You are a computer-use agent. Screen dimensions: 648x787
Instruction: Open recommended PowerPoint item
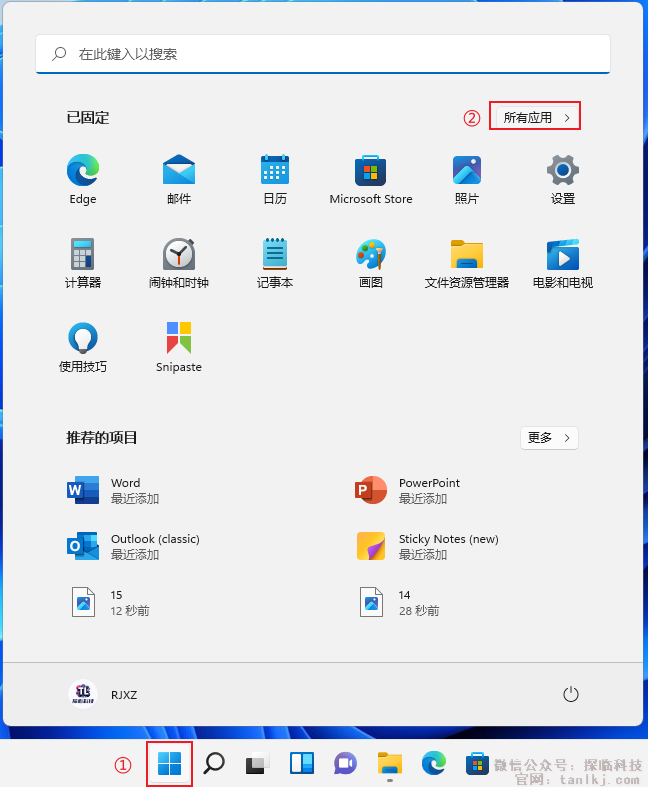(x=408, y=490)
